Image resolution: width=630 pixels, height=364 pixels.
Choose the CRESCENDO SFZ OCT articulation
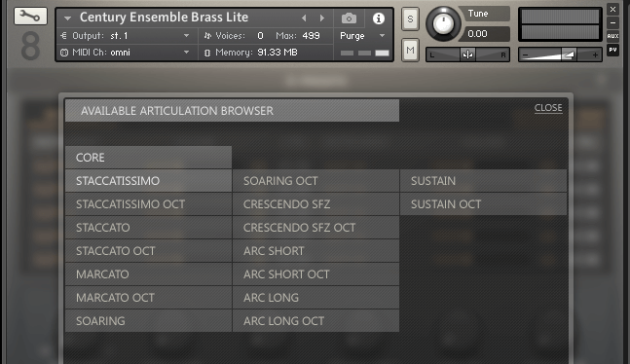point(315,228)
